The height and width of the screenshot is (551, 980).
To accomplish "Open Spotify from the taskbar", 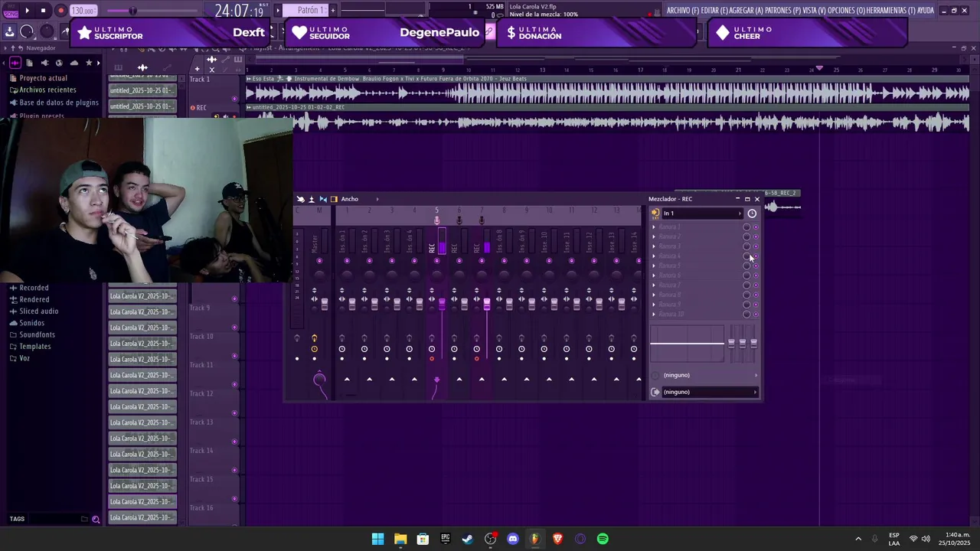I will point(603,539).
